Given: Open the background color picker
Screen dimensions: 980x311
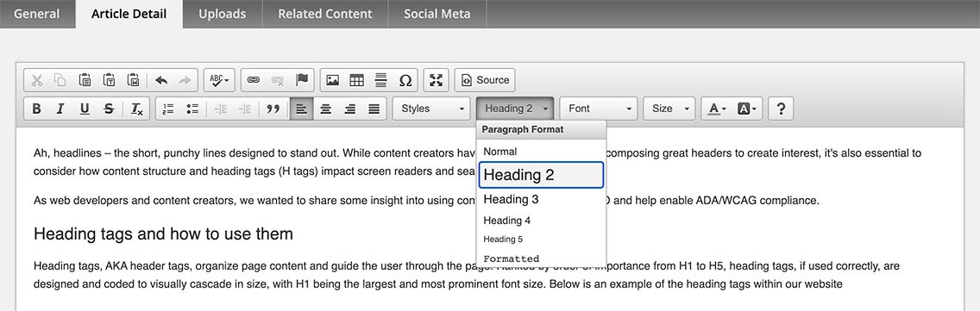Looking at the screenshot, I should 746,109.
